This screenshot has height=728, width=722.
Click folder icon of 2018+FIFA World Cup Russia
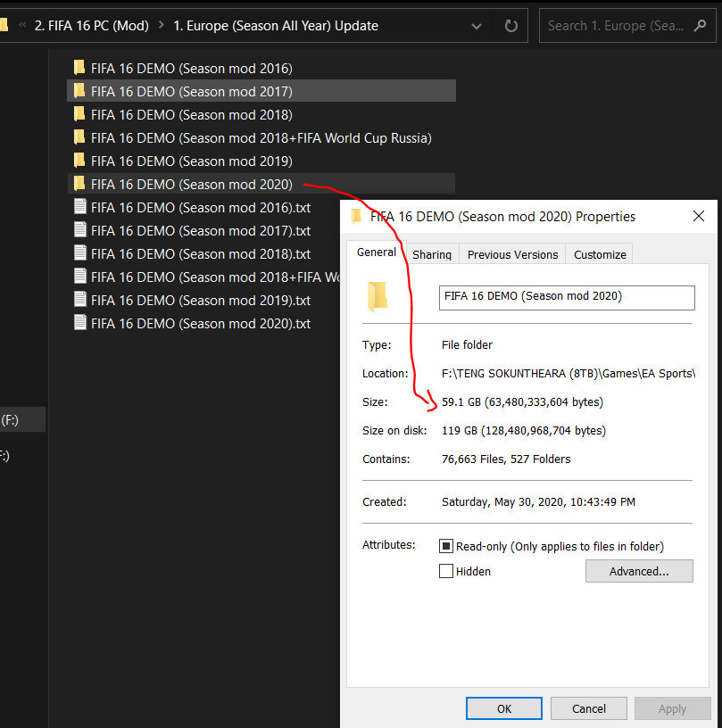coord(79,137)
